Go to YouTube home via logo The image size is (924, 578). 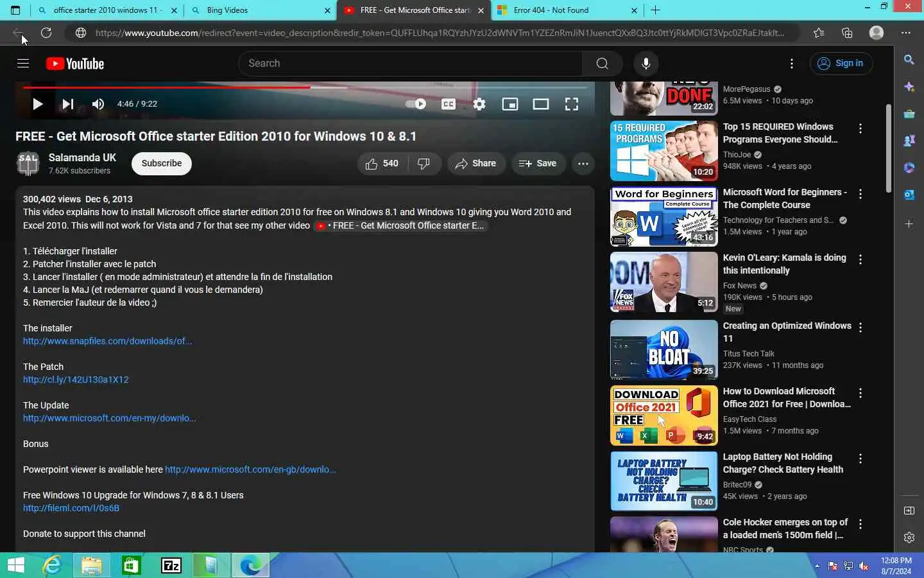(75, 64)
